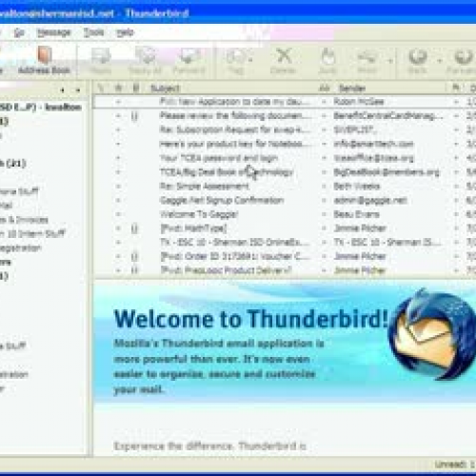The image size is (476, 476).
Task: Open the Back button history dropdown arrow
Action: 440,60
